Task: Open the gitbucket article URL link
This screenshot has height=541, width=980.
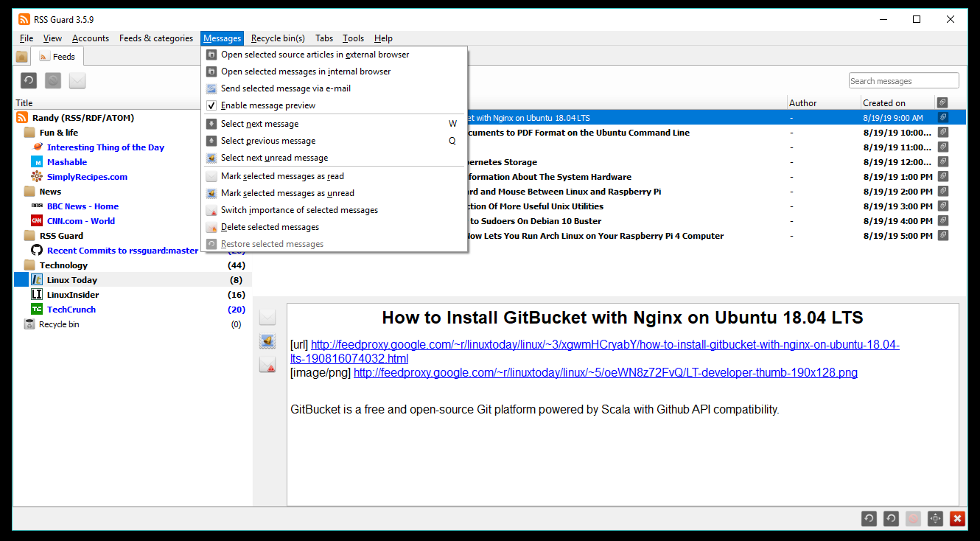Action: click(595, 352)
